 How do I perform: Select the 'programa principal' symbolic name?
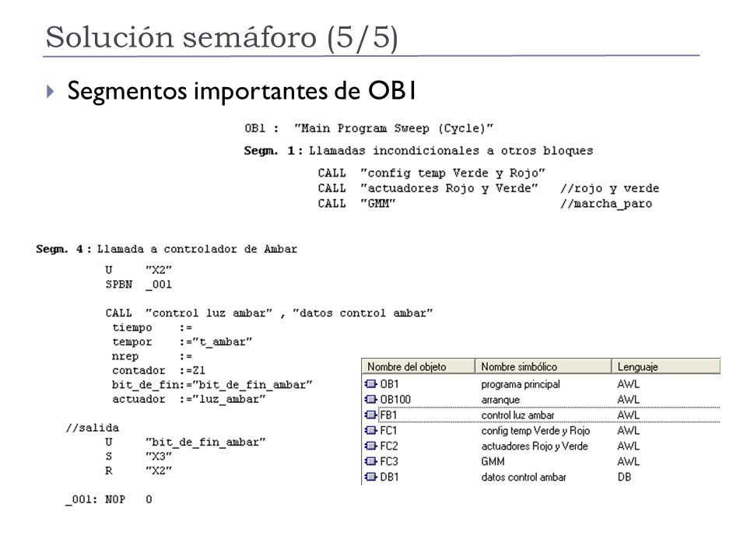tap(521, 384)
